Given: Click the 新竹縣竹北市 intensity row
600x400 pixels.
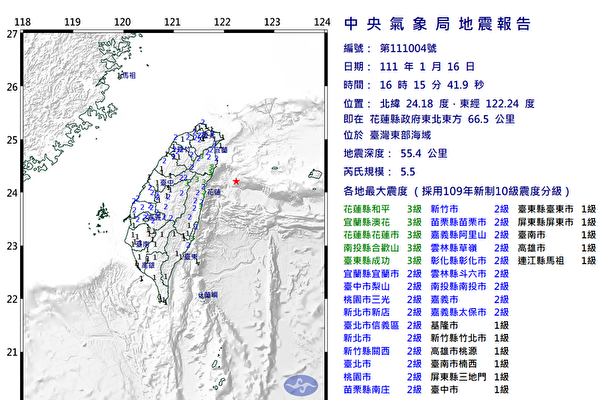Looking at the screenshot, I should click(470, 338).
